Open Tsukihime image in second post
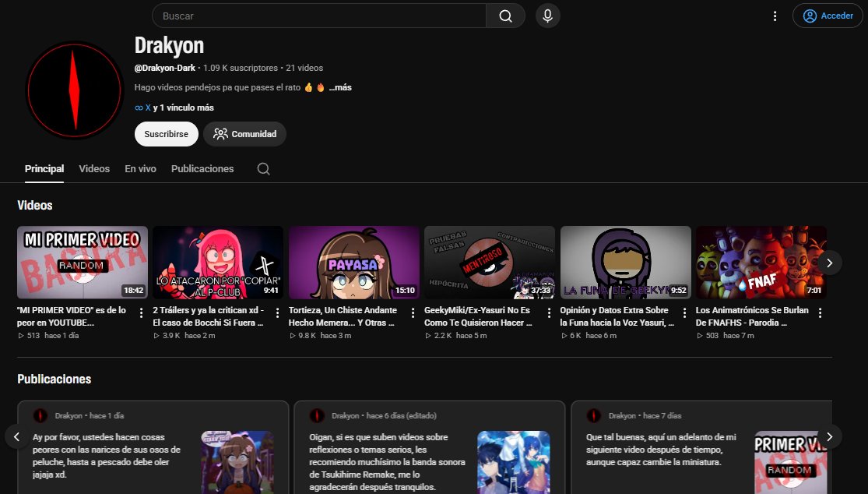 pos(514,462)
